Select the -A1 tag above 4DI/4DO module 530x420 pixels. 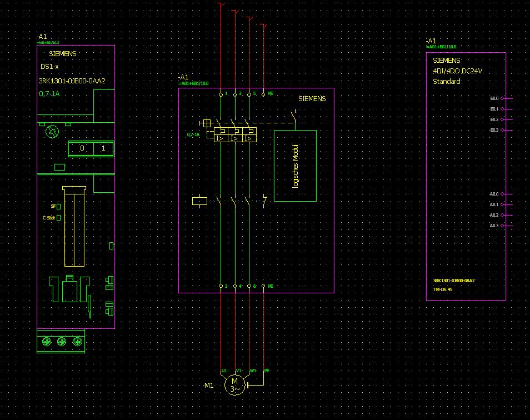[431, 41]
